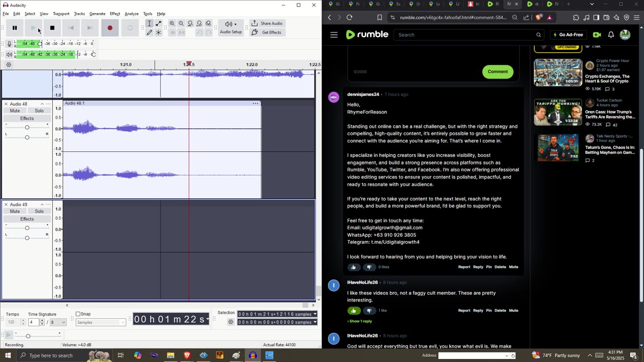Click the time signature numerator field
Screen dimensions: 644x362
[x=34, y=322]
